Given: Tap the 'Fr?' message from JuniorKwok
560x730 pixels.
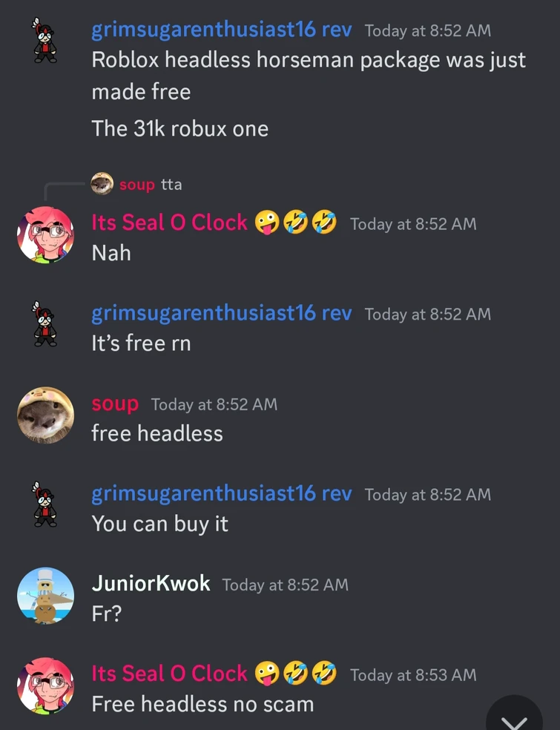Looking at the screenshot, I should [107, 613].
